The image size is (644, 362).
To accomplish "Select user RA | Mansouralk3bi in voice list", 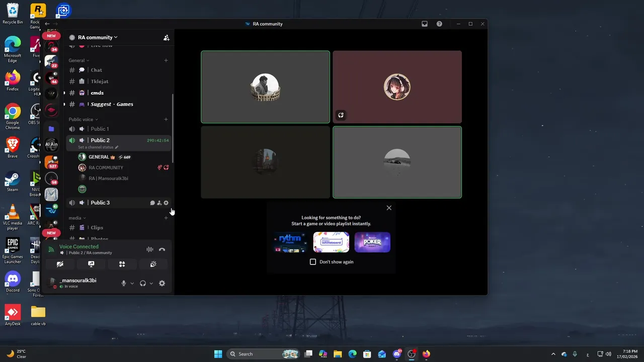I will pos(123,178).
